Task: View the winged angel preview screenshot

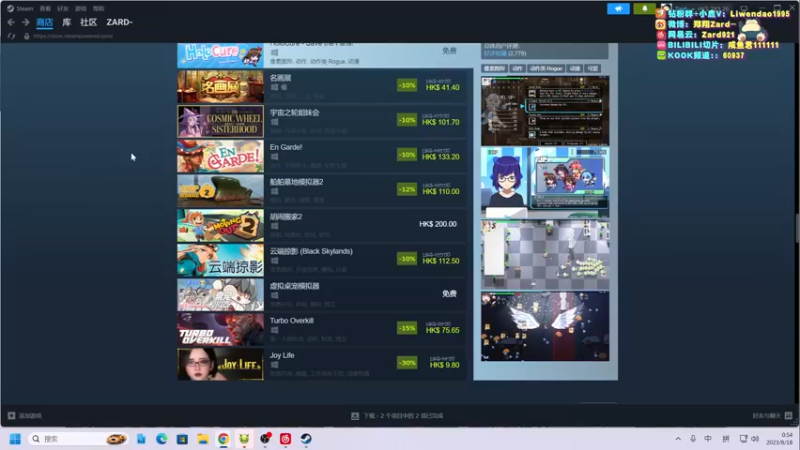Action: [x=545, y=327]
